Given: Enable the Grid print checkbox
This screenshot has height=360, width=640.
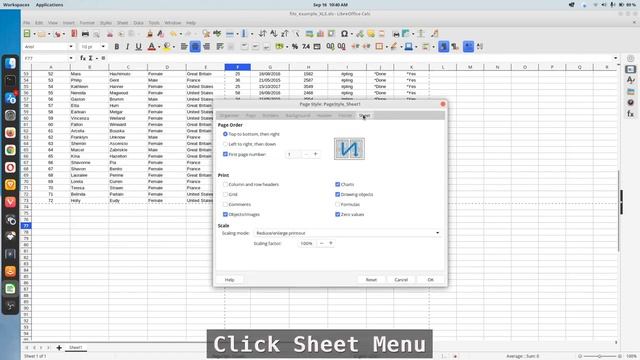Looking at the screenshot, I should click(x=225, y=194).
